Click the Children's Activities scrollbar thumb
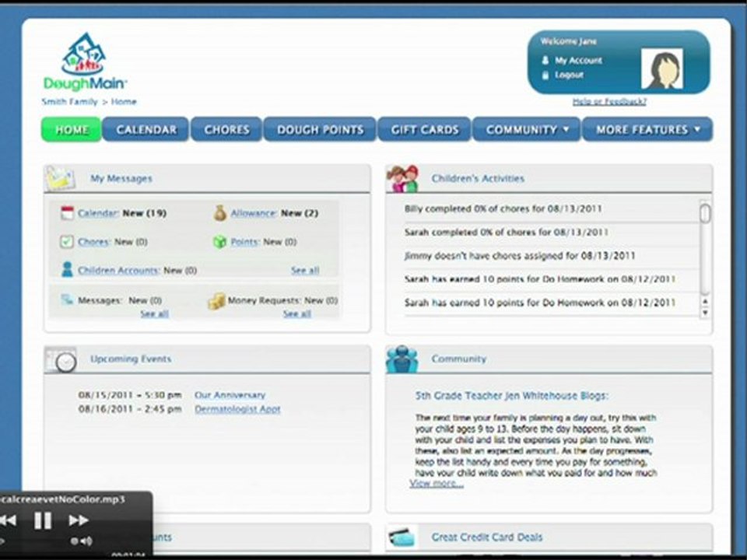747x560 pixels. click(705, 213)
